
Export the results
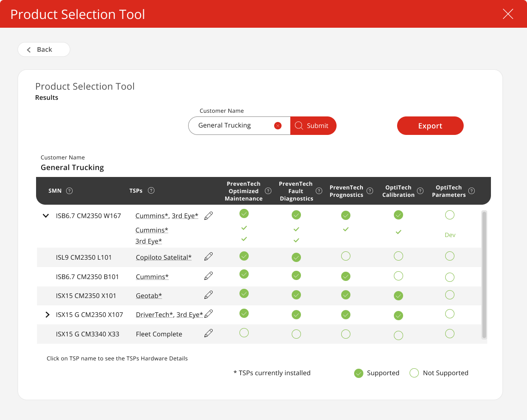point(430,126)
